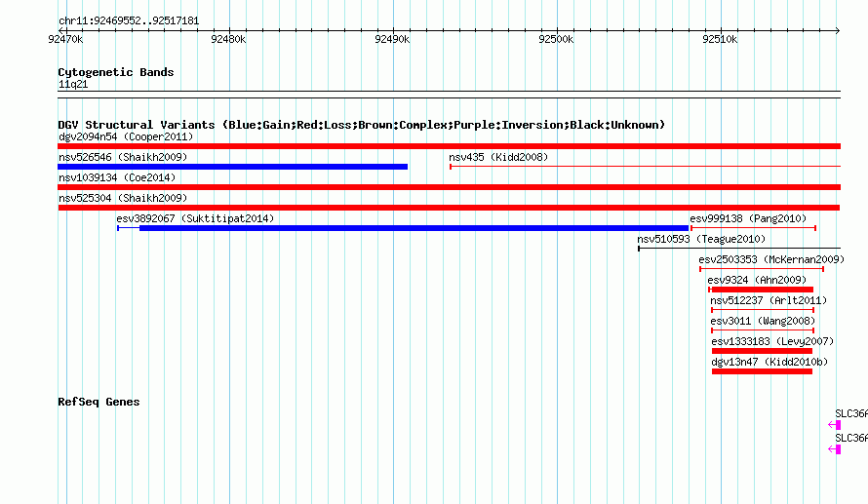Click the esv1333183 (Levy2007) red bar

762,351
